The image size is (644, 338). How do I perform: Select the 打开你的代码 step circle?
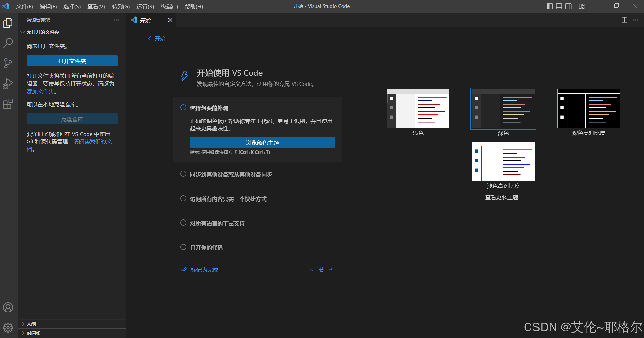pos(183,247)
